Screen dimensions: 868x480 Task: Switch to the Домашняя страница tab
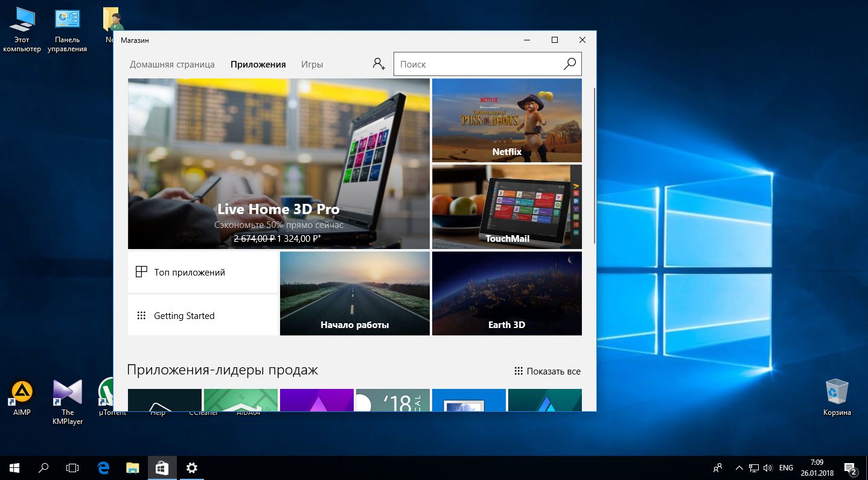click(x=172, y=64)
